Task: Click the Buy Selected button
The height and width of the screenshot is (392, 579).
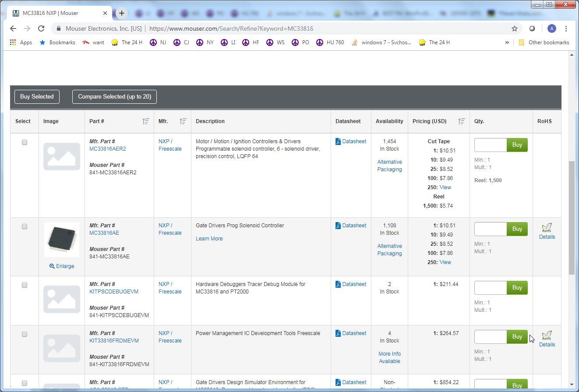Action: [37, 97]
